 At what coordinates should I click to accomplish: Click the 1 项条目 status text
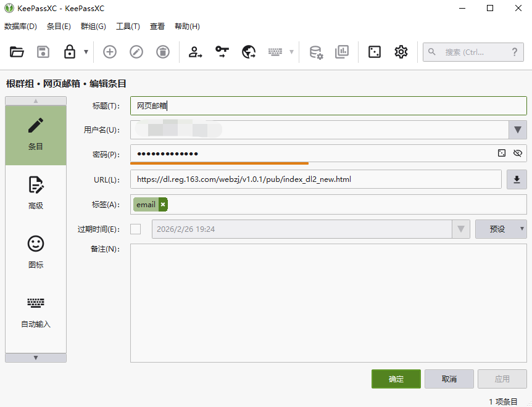click(503, 402)
